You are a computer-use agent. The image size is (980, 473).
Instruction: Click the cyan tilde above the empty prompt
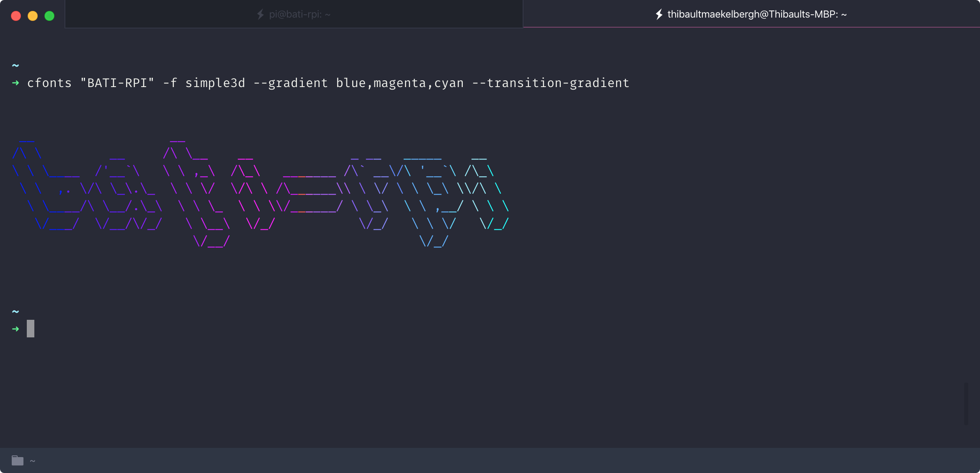[15, 311]
